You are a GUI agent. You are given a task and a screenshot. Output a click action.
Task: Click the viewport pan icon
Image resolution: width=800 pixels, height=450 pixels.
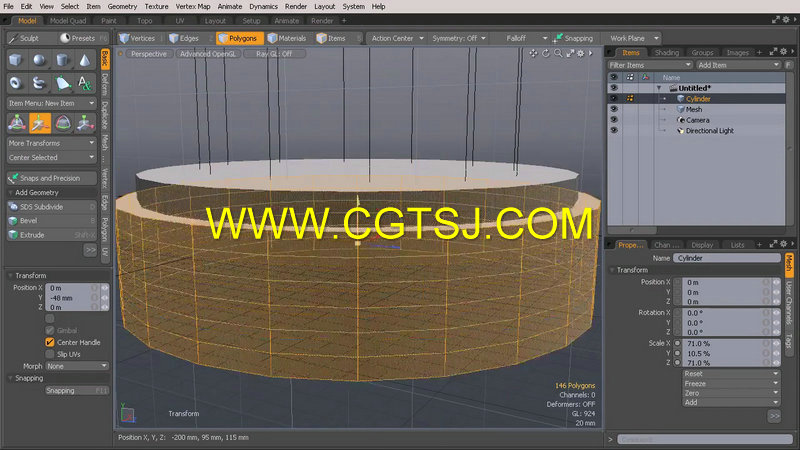point(534,54)
